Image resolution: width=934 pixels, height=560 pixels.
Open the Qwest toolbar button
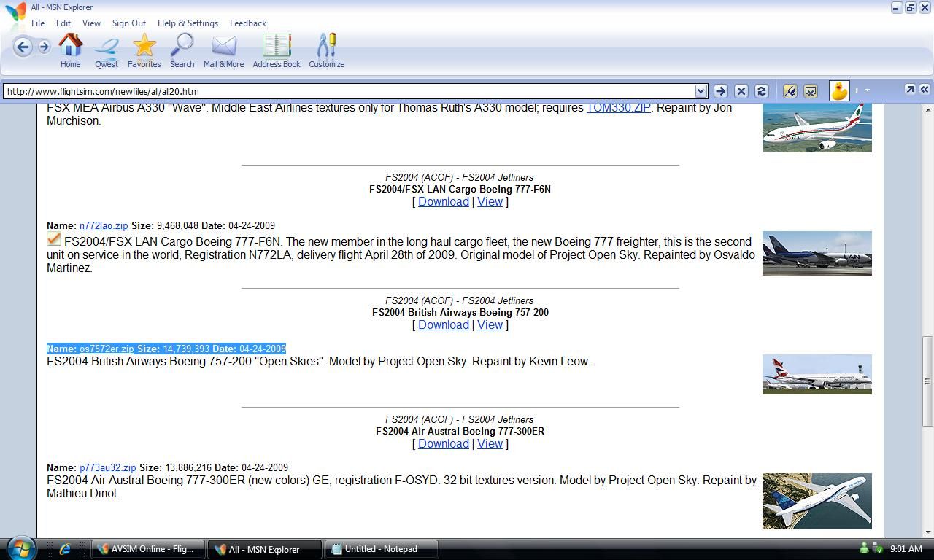107,51
